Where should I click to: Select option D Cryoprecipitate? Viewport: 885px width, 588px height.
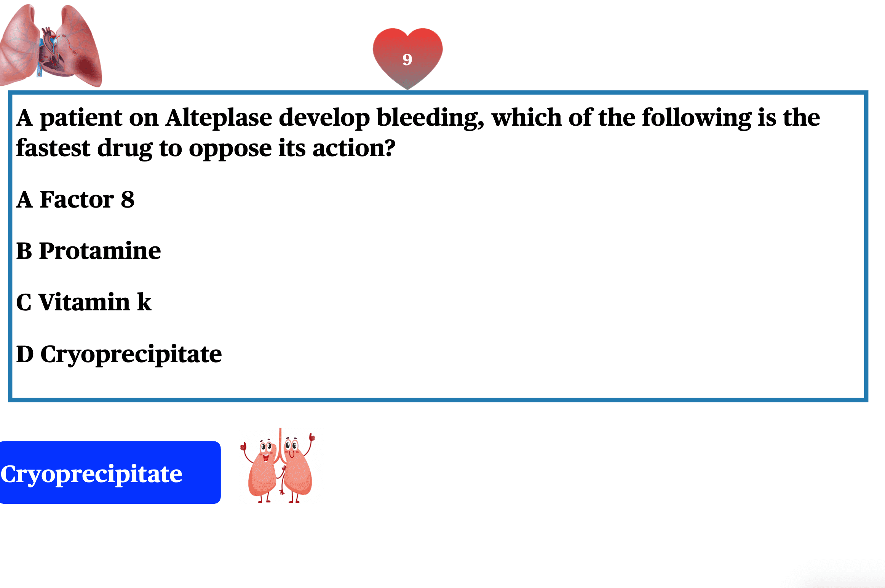(x=119, y=355)
